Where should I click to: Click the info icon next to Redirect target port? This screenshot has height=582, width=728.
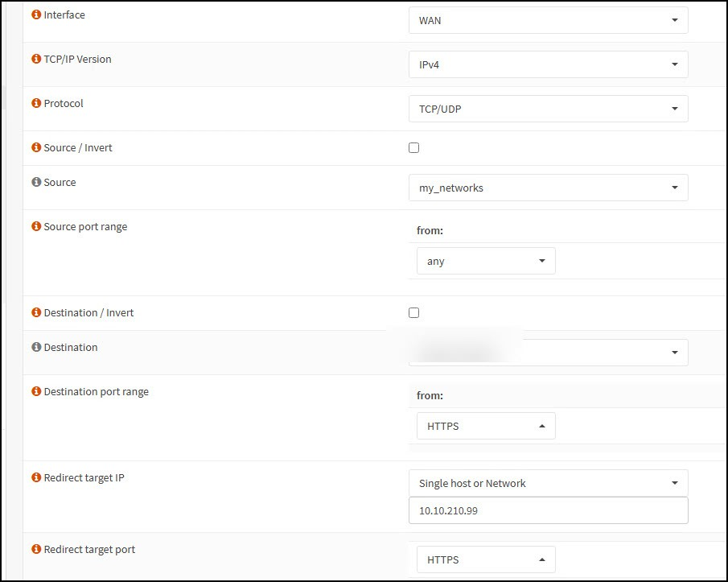36,550
